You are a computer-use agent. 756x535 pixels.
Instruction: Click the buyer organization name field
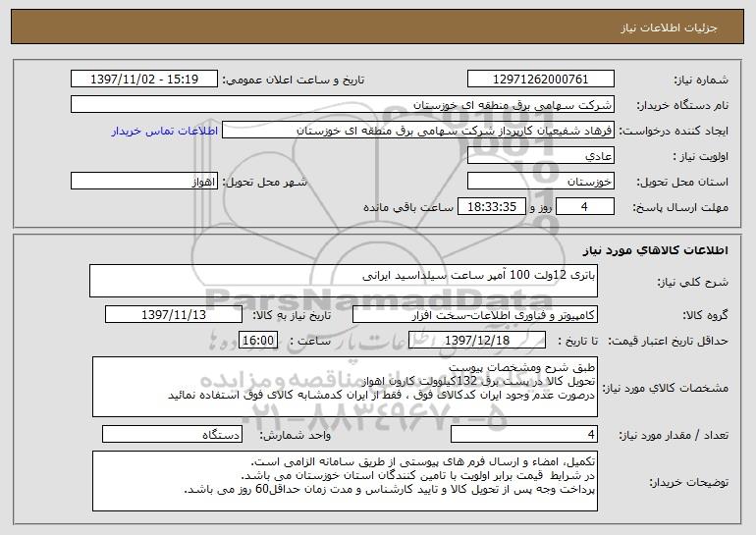[343, 105]
